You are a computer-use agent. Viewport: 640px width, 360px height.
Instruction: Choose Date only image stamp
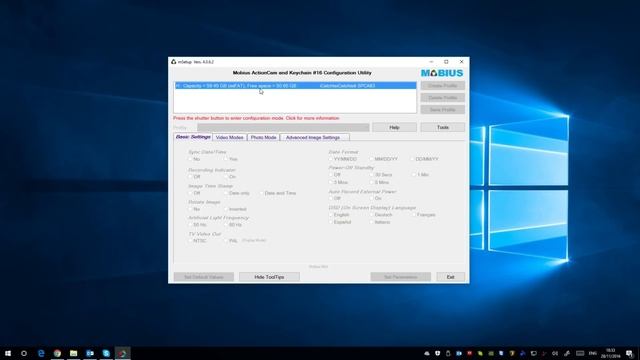click(237, 193)
